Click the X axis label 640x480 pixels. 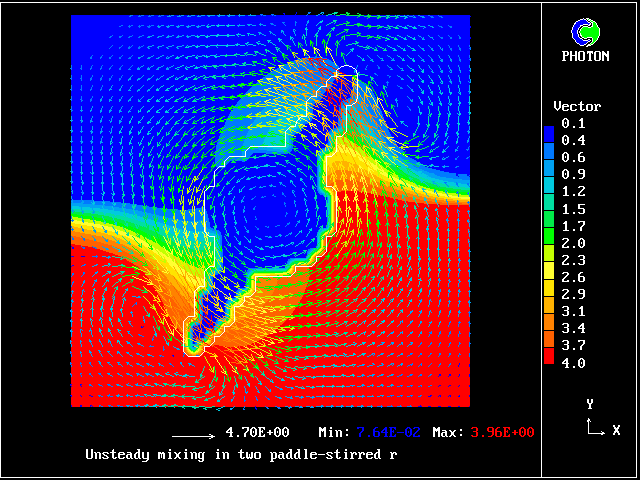pos(616,430)
